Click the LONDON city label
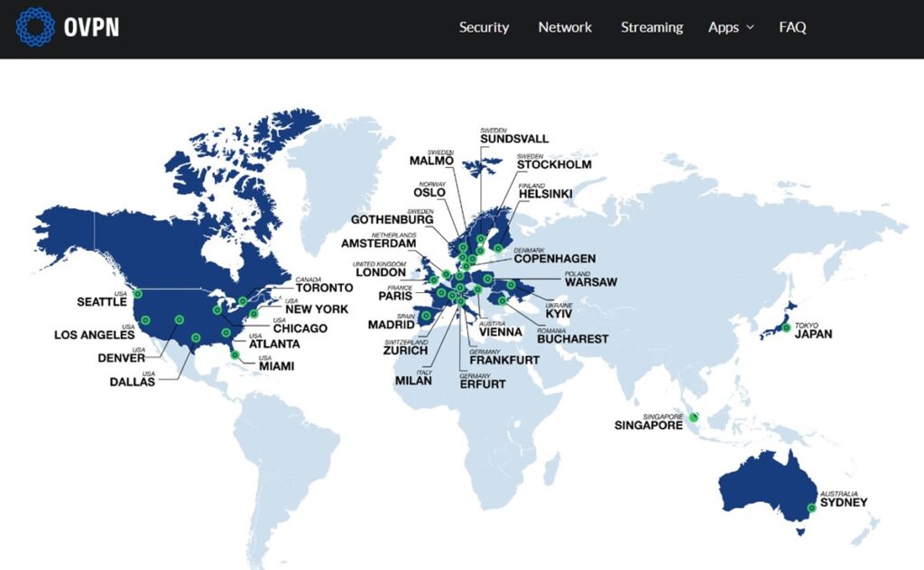Viewport: 924px width, 570px height. pos(381,272)
